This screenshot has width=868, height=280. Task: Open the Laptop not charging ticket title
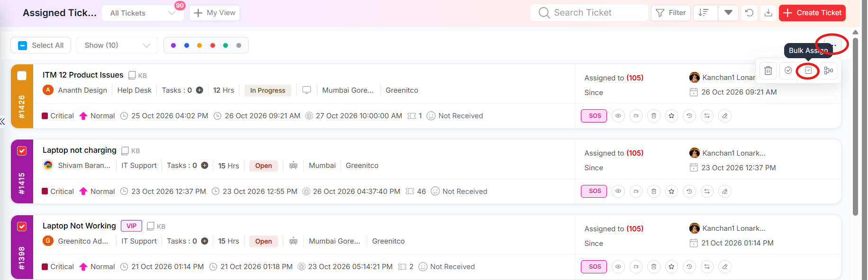coord(80,150)
